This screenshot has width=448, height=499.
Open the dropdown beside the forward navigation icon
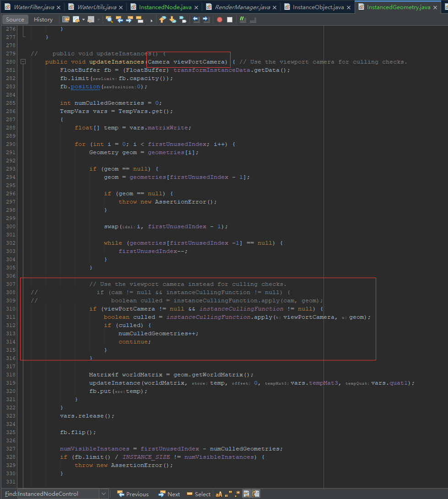pyautogui.click(x=99, y=19)
